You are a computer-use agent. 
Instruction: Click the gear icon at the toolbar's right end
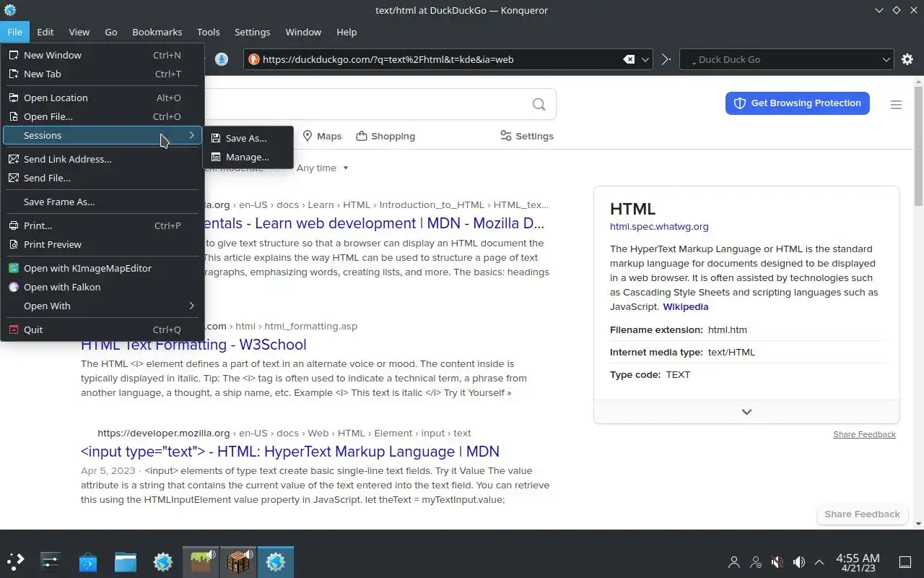pos(907,59)
